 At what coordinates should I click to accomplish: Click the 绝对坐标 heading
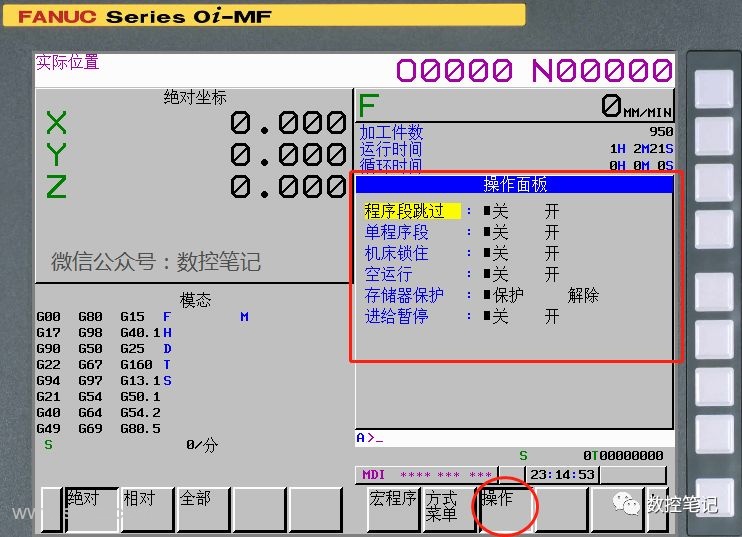coord(195,97)
